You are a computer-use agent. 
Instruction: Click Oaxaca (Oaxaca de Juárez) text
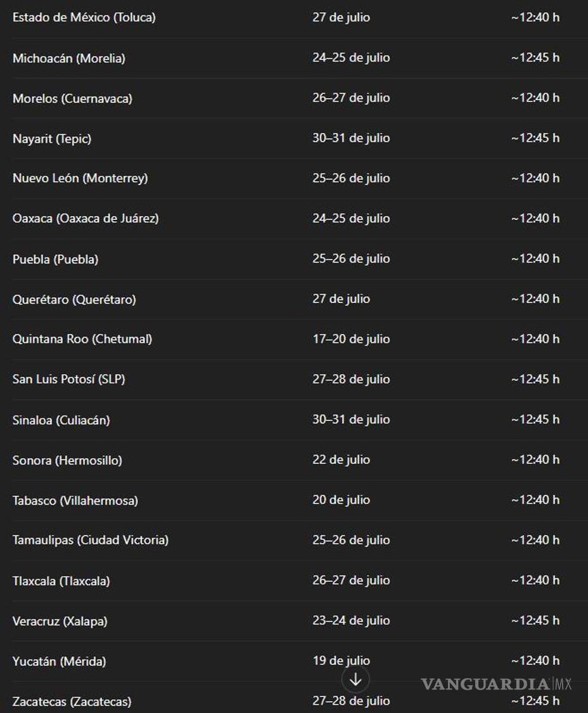pyautogui.click(x=86, y=219)
